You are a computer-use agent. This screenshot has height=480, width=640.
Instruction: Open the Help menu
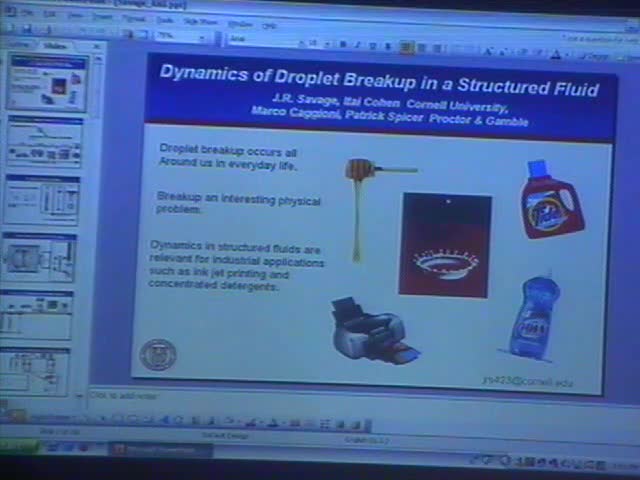point(269,26)
